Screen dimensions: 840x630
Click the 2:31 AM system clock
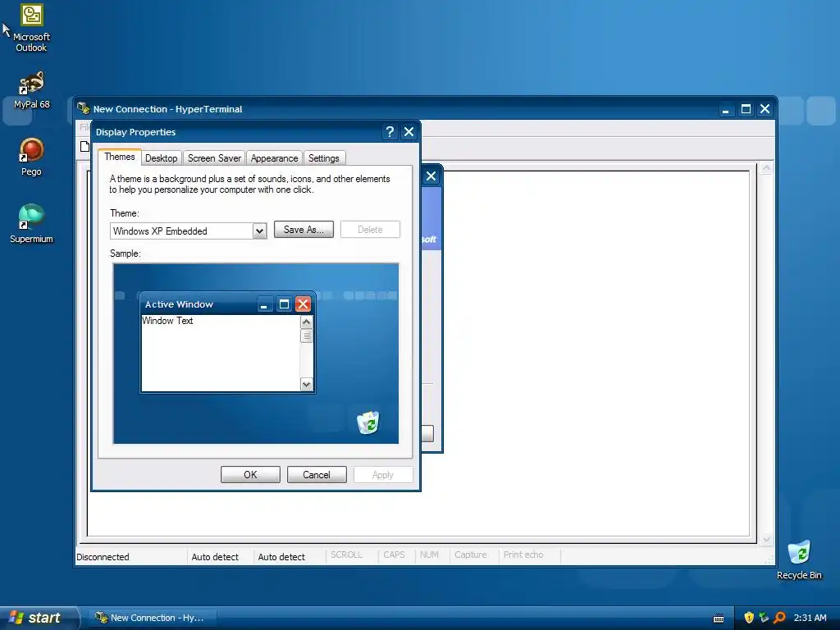pyautogui.click(x=810, y=618)
